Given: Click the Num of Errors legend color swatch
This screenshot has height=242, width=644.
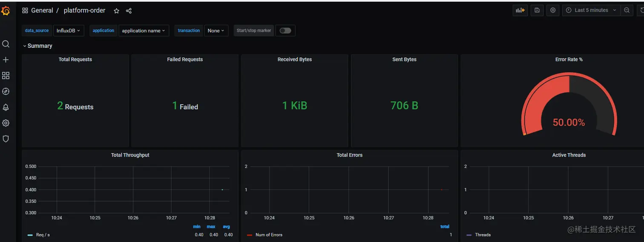Looking at the screenshot, I should click(x=250, y=235).
